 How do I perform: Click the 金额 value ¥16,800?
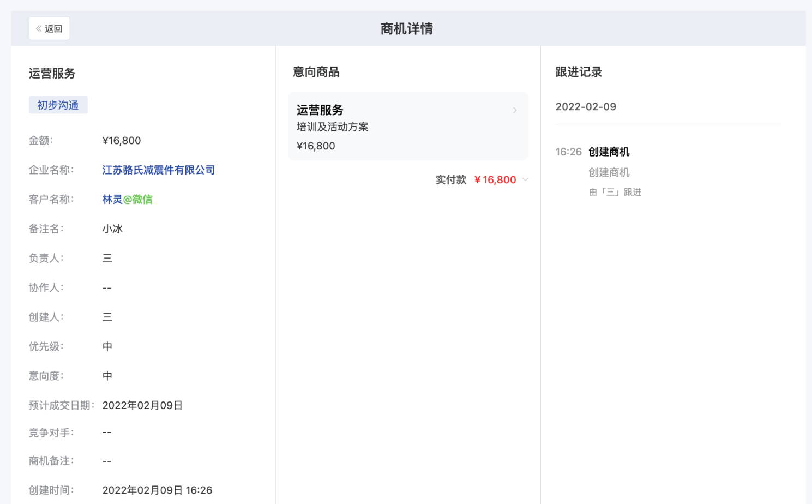122,141
